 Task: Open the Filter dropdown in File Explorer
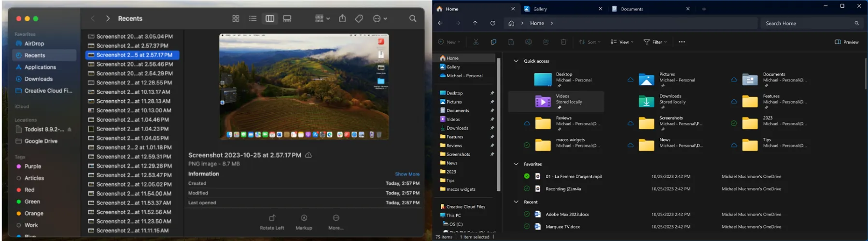point(655,42)
